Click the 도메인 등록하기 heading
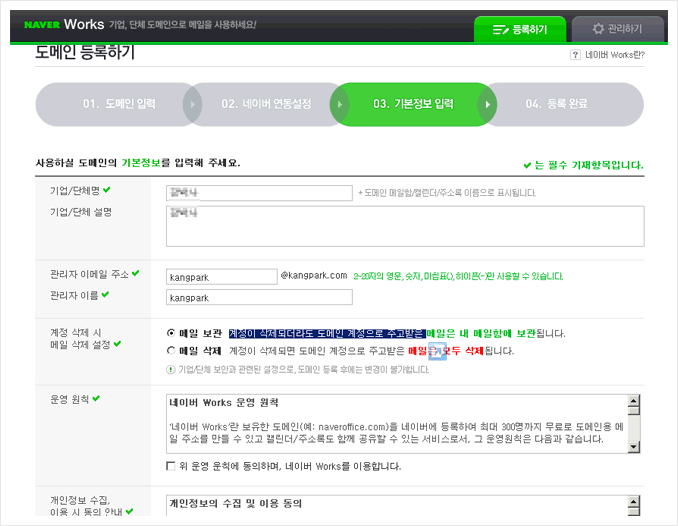678x526 pixels. pos(85,52)
